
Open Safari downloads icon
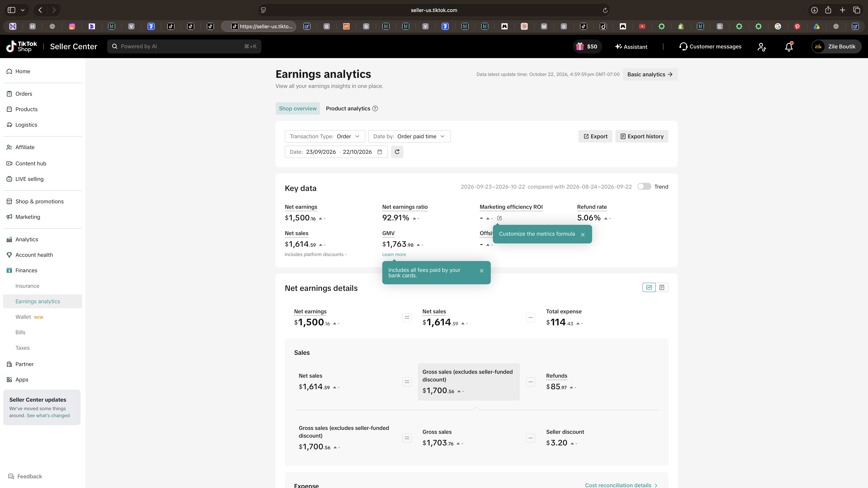(814, 10)
